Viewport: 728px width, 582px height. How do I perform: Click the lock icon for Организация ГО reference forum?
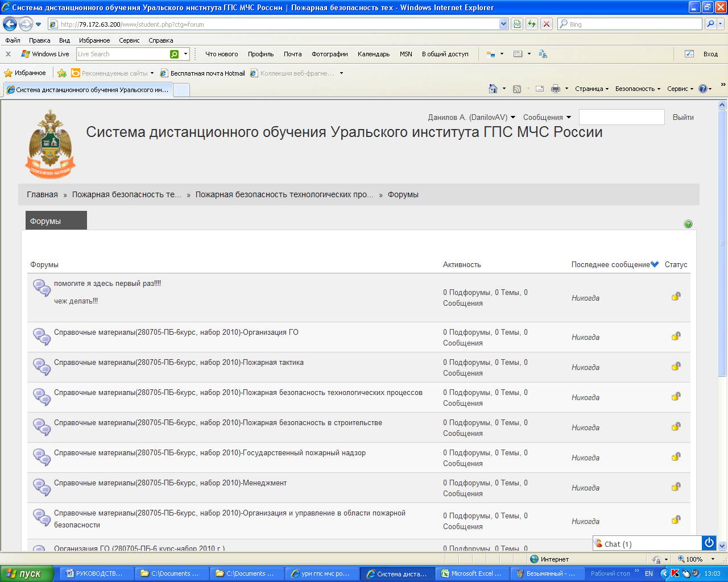coord(676,336)
